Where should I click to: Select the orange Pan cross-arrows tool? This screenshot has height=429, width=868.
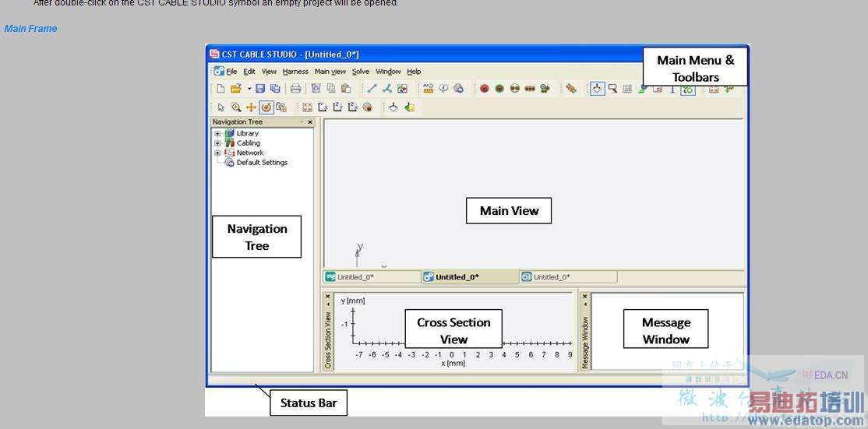[251, 107]
